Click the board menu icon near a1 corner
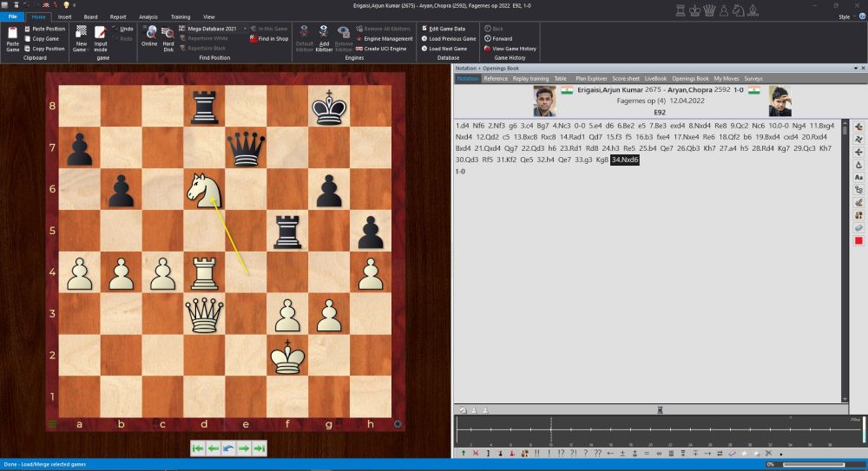868x471 pixels. [51, 424]
